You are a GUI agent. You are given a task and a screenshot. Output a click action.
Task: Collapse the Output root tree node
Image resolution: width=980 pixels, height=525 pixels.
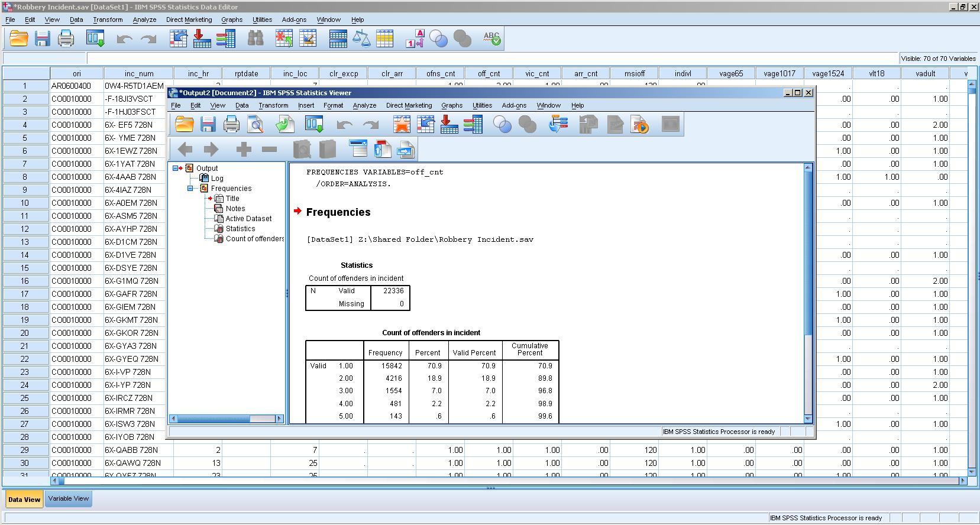click(176, 168)
